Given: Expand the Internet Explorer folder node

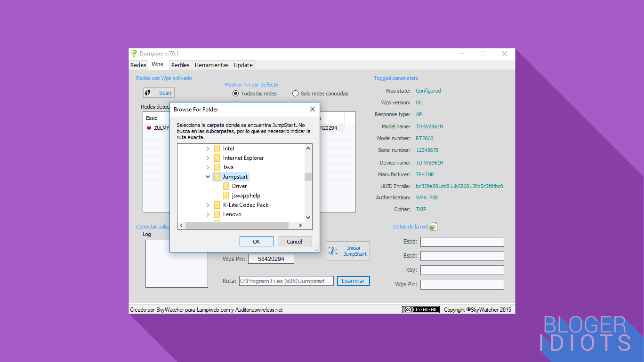Looking at the screenshot, I should [208, 158].
